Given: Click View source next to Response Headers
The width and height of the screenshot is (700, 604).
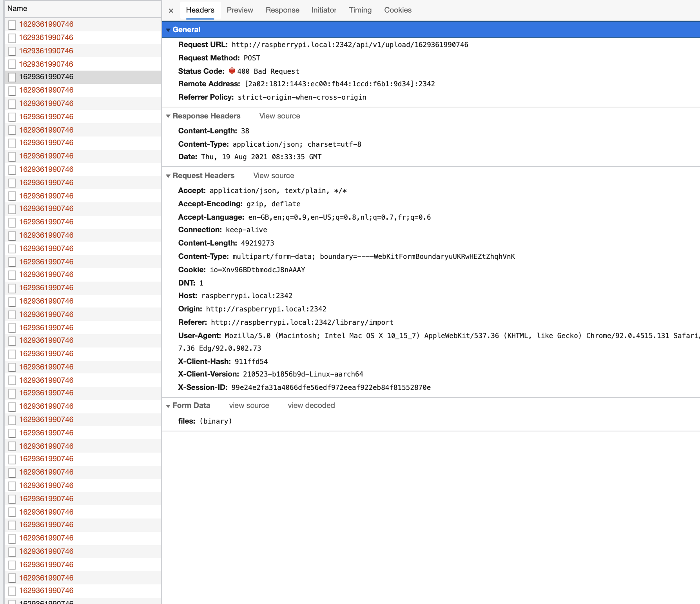Looking at the screenshot, I should pyautogui.click(x=279, y=116).
